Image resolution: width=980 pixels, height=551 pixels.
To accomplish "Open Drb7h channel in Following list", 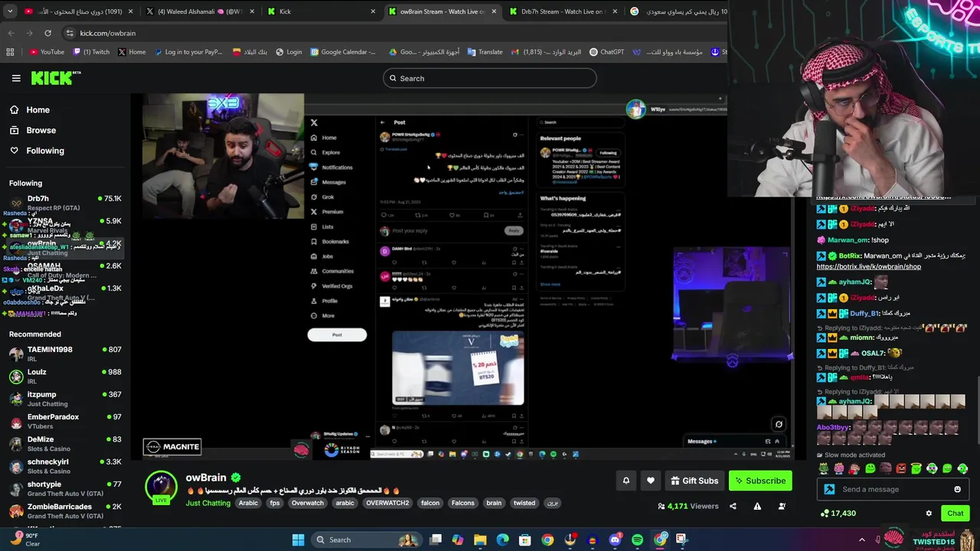I will tap(65, 203).
